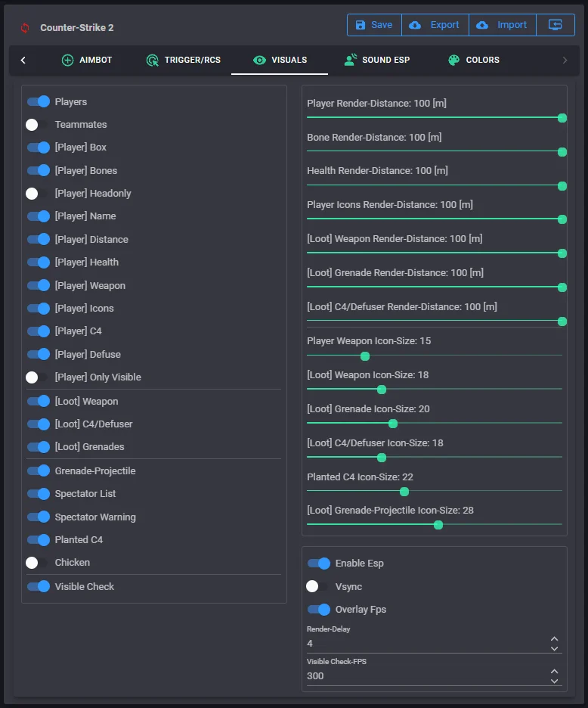This screenshot has height=708, width=588.
Task: Click the red refresh icon beside Counter-Strike 2
Action: (x=25, y=28)
